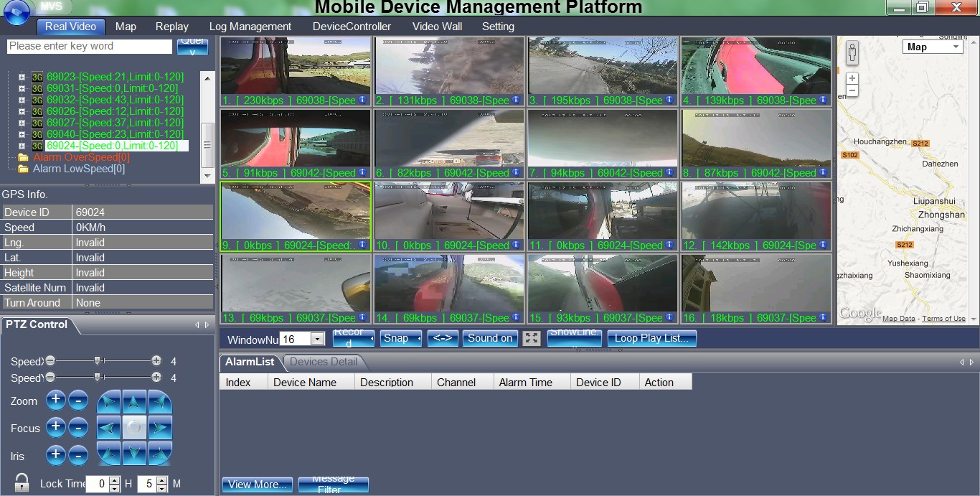Click the Alarm OverSpeed folder icon
The image size is (980, 496).
[23, 157]
